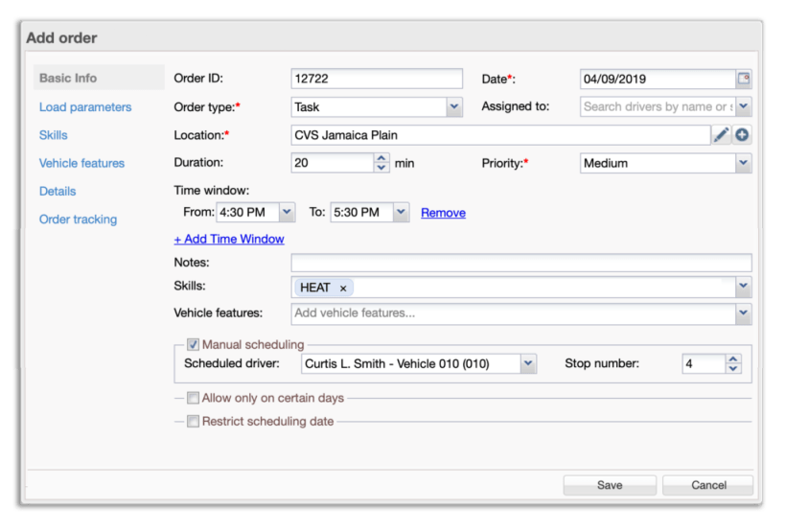Click the Save button
Viewport: 785px width, 532px height.
tap(610, 485)
